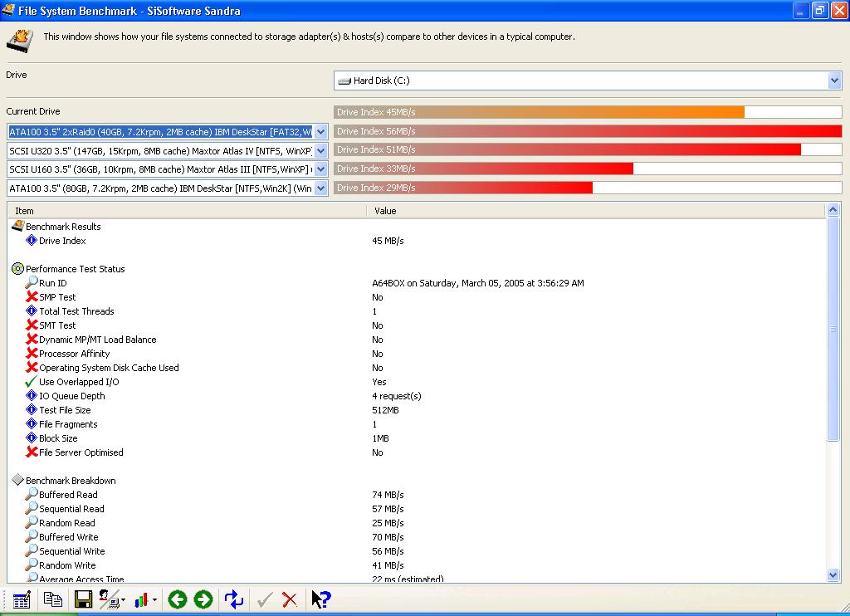Go forward with the green right arrow
Viewport: 850px width, 616px height.
203,599
